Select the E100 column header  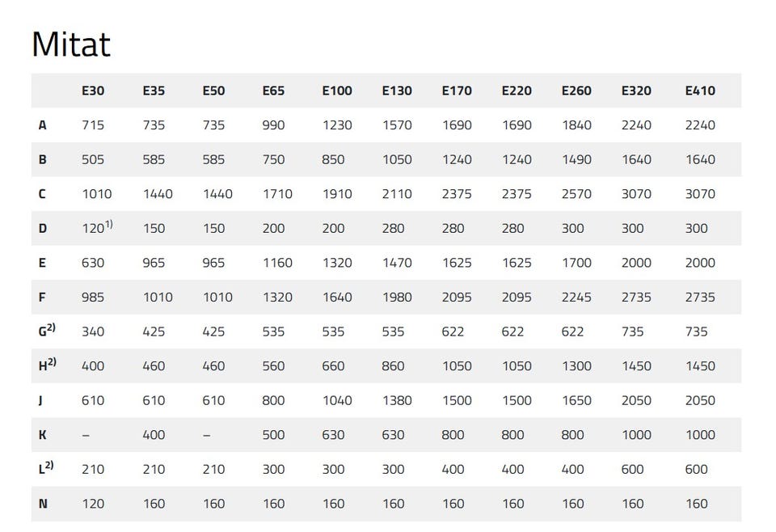click(x=337, y=91)
